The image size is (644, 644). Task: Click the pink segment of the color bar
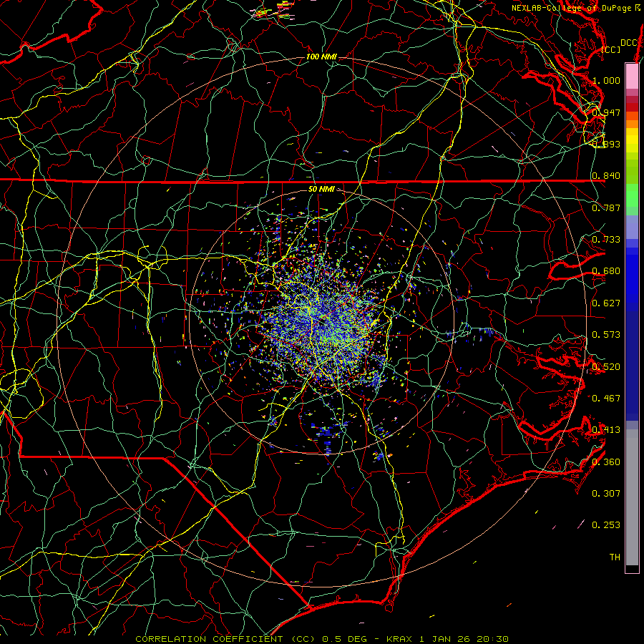click(632, 77)
